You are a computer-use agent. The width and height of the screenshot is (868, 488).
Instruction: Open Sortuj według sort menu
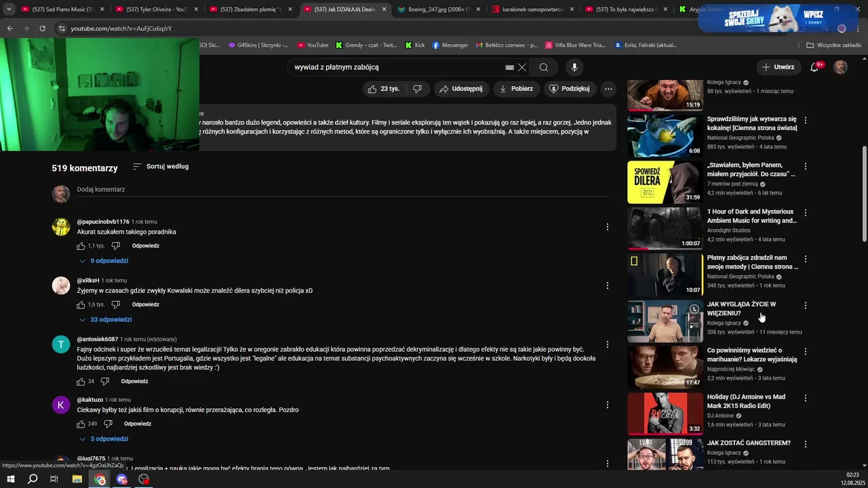point(161,167)
